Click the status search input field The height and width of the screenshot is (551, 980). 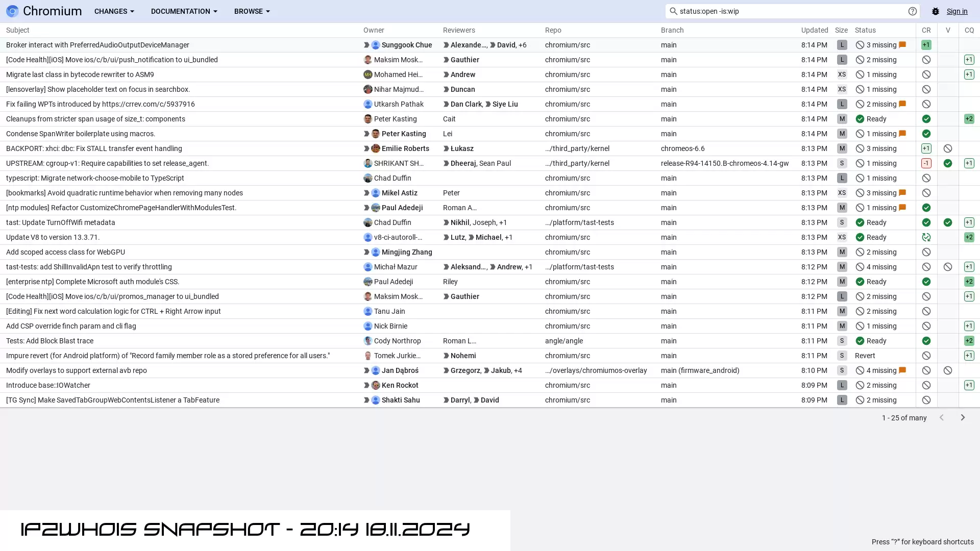tap(792, 11)
